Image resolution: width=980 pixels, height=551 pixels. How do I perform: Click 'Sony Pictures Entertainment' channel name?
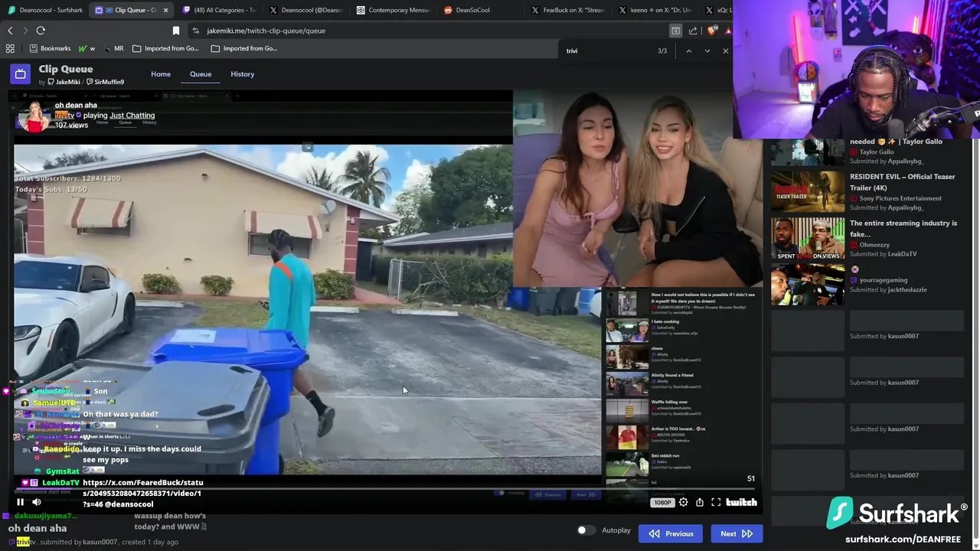point(900,198)
